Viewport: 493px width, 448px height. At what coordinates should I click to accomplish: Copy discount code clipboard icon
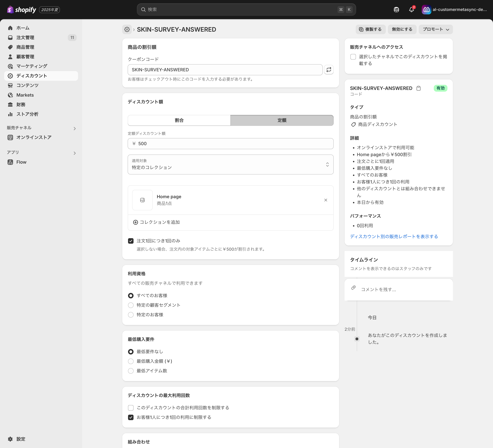point(418,88)
